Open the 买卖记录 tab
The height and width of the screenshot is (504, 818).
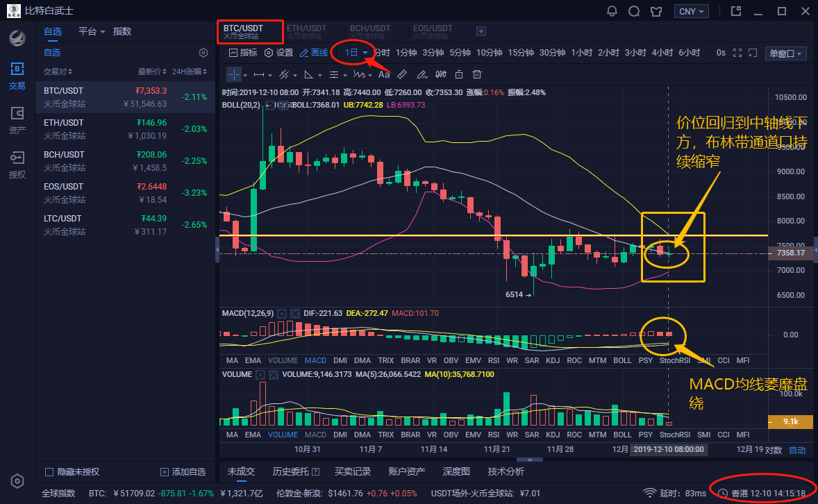click(x=353, y=471)
